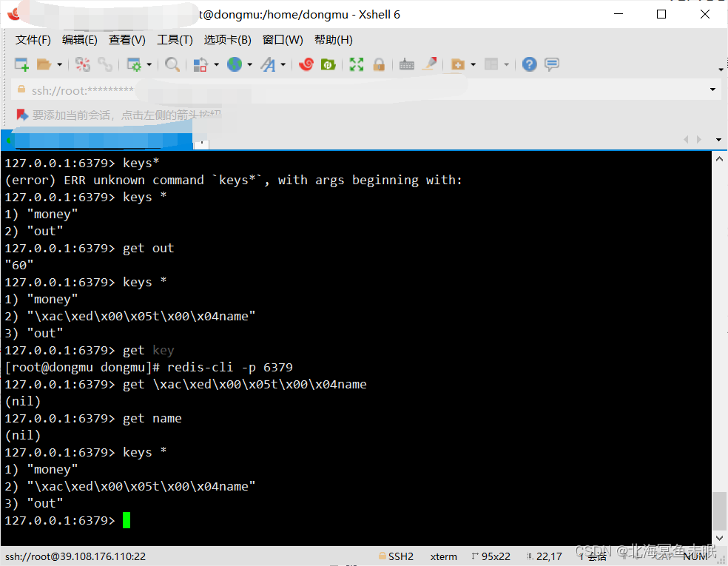
Task: Launch Xshell via red swirl icon
Action: tap(306, 64)
